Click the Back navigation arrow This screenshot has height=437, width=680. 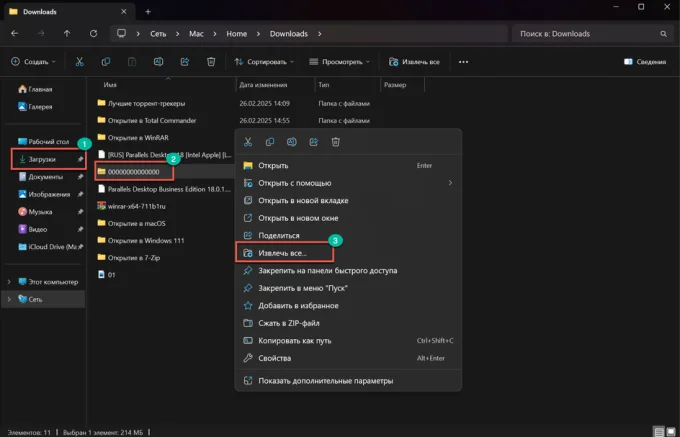coord(15,33)
